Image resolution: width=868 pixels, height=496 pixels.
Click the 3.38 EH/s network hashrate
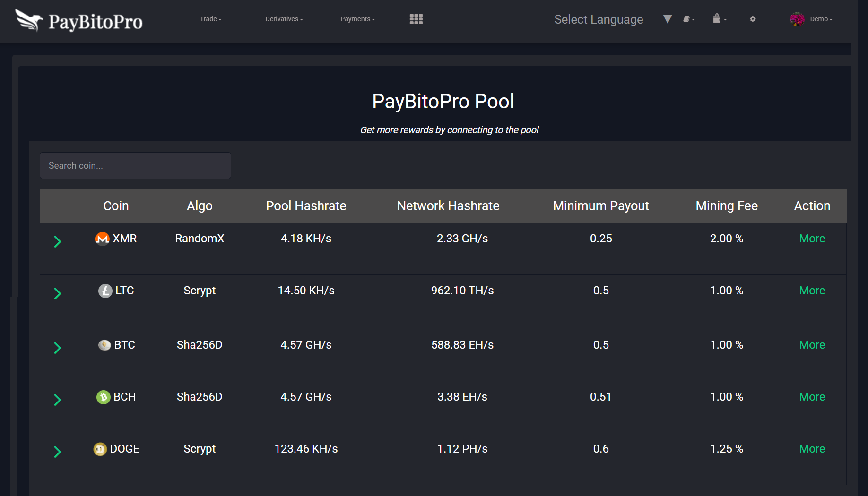click(462, 397)
